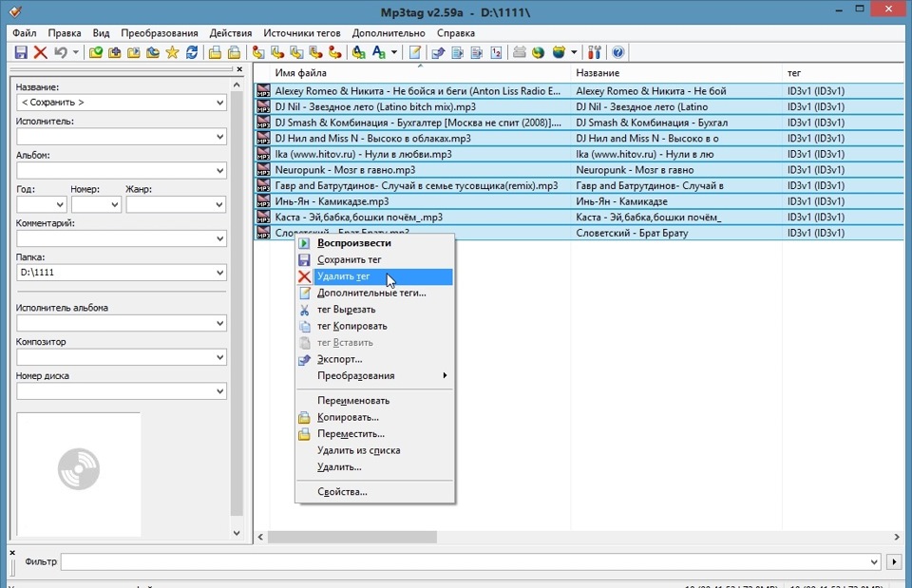The image size is (912, 588).
Task: Click the file list horizontal scrollbar thumb
Action: (351, 537)
